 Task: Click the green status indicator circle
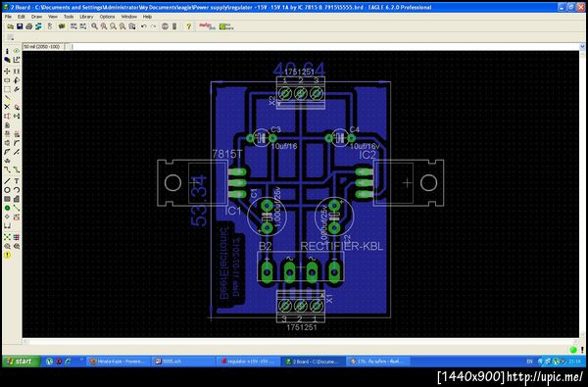point(573,350)
